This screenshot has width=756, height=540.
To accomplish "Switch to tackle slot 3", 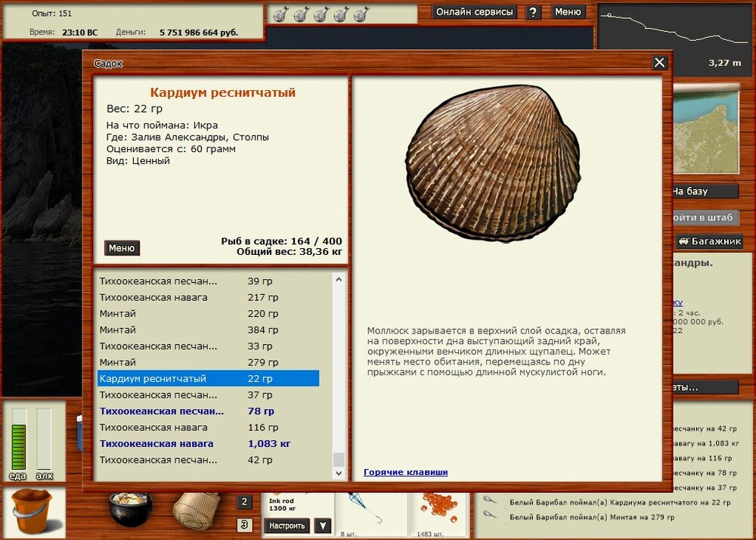I will 245,525.
